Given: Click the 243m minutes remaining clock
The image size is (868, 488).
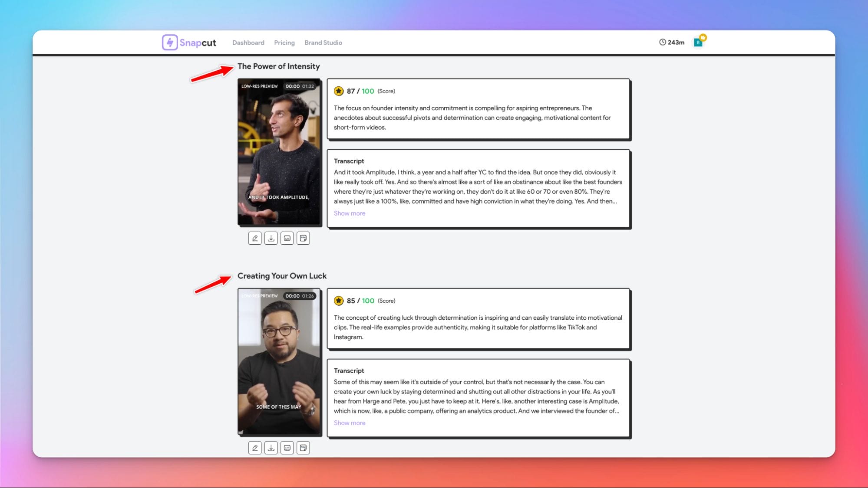Looking at the screenshot, I should 672,42.
